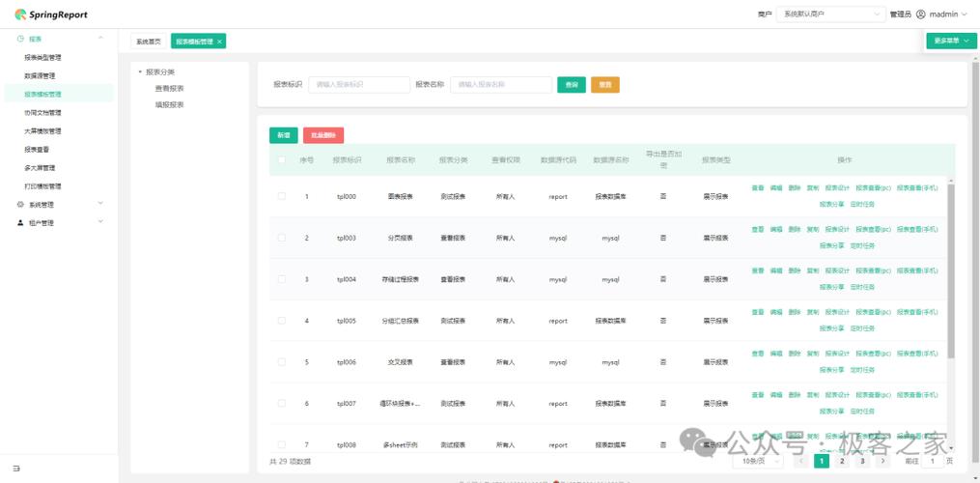Expand the 租户管理 sidebar menu
This screenshot has width=980, height=483.
[59, 223]
